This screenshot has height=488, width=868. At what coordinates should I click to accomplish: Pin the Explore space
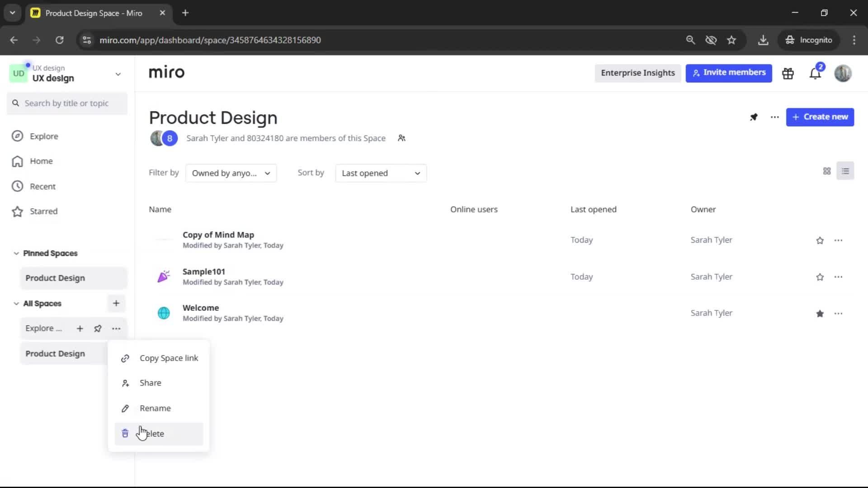click(x=98, y=328)
